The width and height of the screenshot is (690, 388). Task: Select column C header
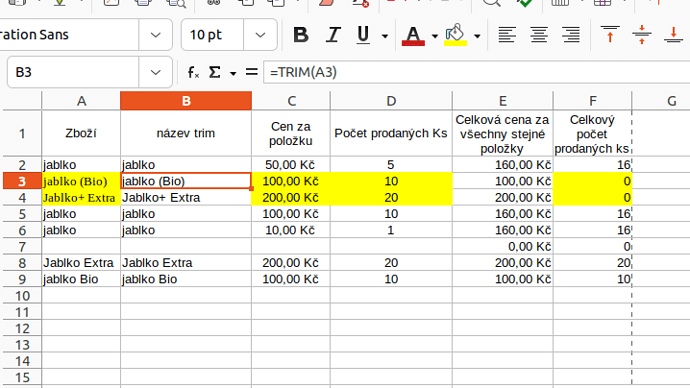point(291,101)
